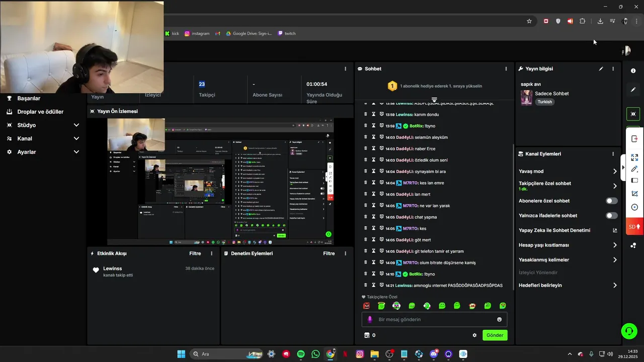644x362 pixels.
Task: Open Hedefleri belirleyin options arrow
Action: [x=615, y=285]
